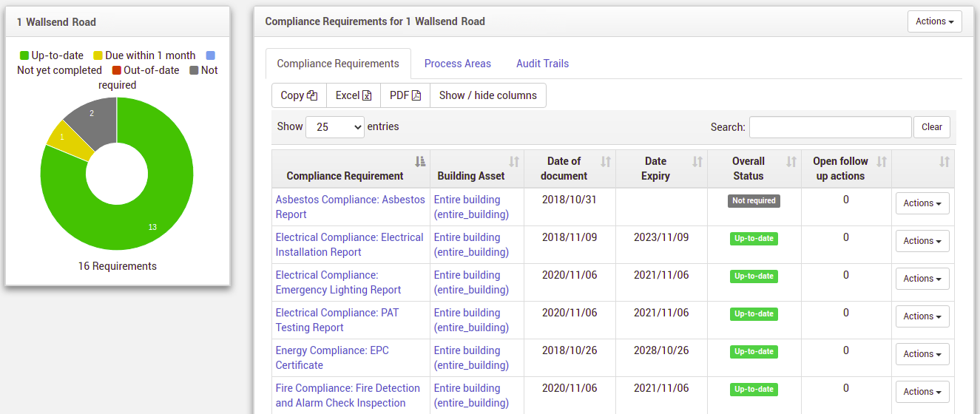This screenshot has width=980, height=414.
Task: Sort by Compliance Requirement column sort icon
Action: click(x=420, y=161)
